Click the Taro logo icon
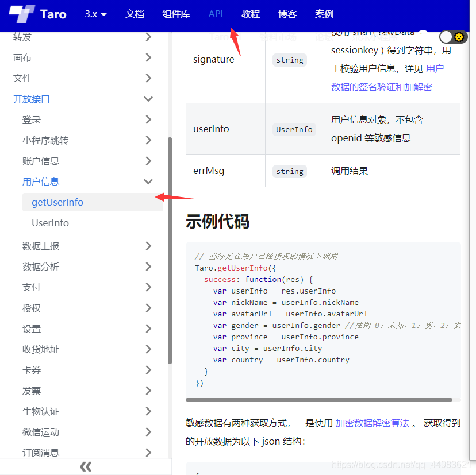Image resolution: width=476 pixels, height=475 pixels. pos(21,14)
